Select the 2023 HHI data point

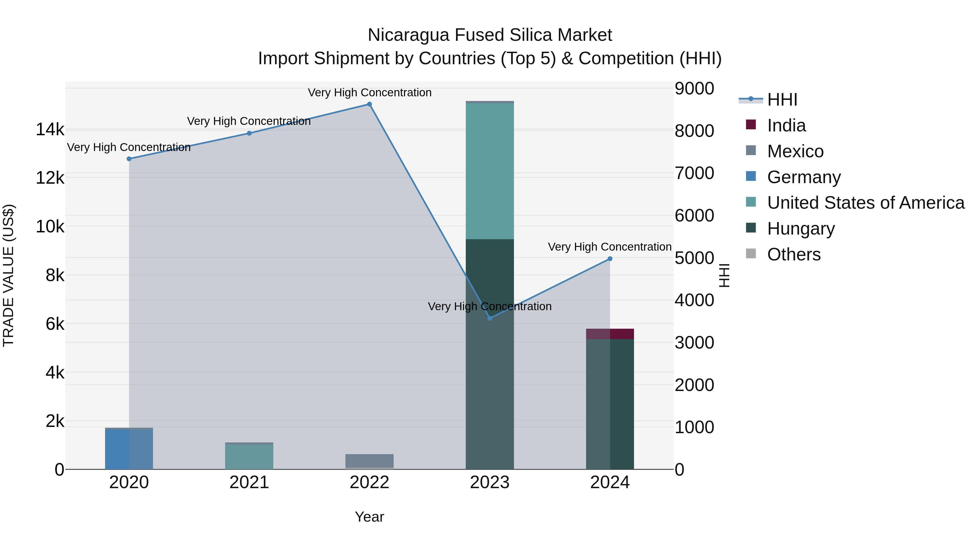click(490, 318)
